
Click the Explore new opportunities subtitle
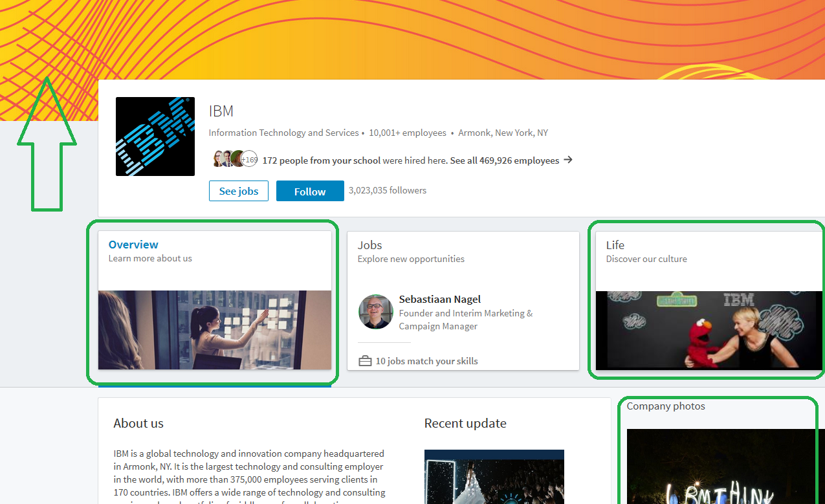[411, 259]
